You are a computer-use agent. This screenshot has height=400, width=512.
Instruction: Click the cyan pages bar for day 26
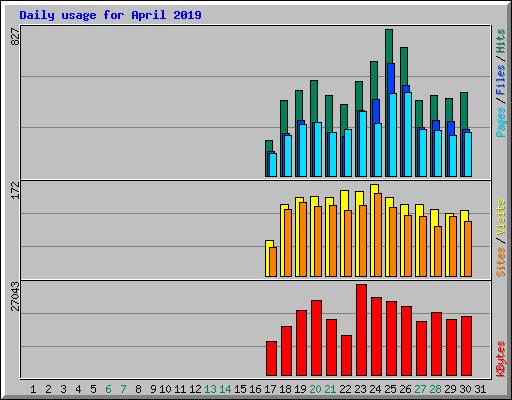408,134
